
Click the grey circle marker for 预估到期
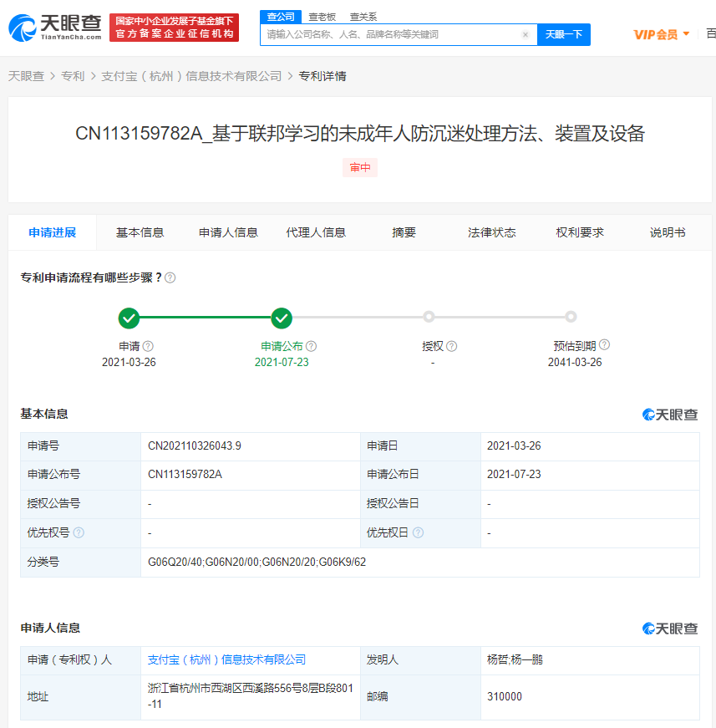click(x=571, y=317)
